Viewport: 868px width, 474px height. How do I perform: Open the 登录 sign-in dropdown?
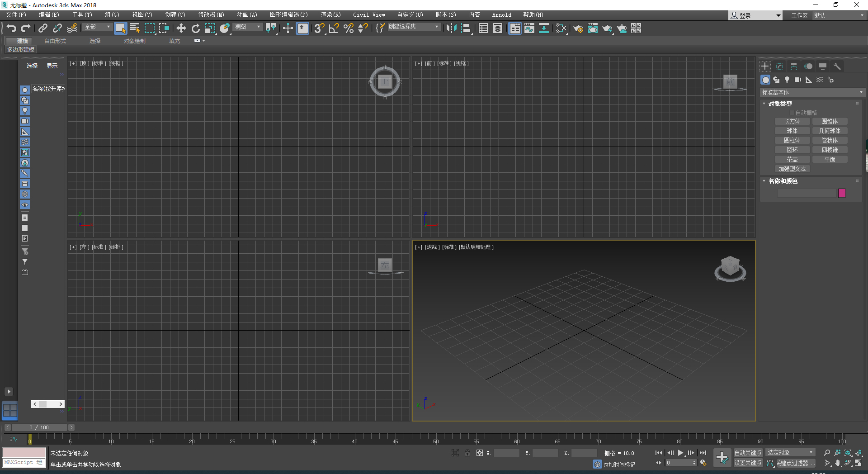pos(755,15)
